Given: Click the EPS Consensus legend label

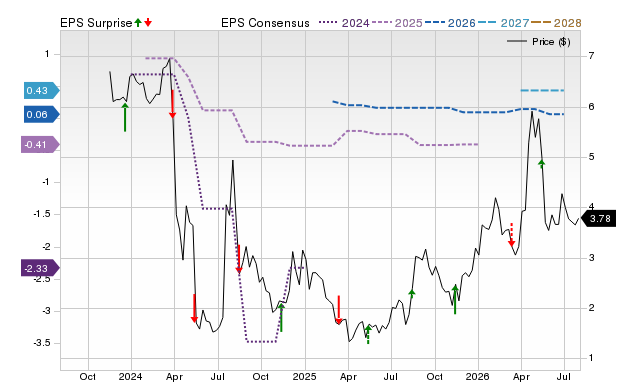Looking at the screenshot, I should coord(265,23).
